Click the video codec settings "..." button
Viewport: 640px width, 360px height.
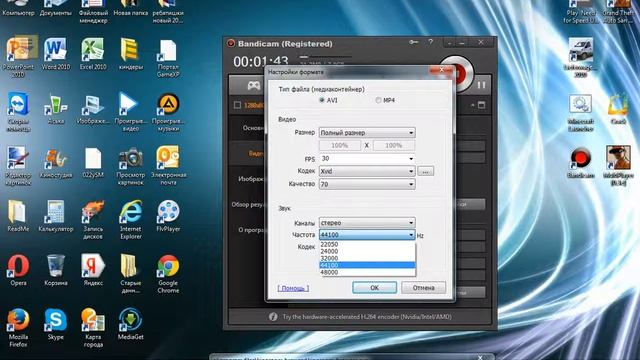tap(425, 171)
